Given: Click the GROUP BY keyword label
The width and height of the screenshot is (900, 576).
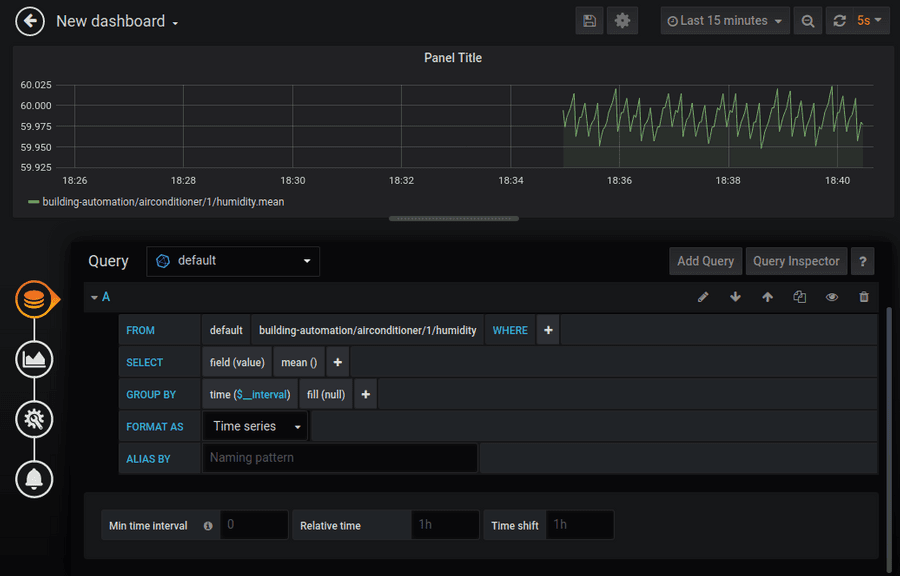Looking at the screenshot, I should click(151, 395).
